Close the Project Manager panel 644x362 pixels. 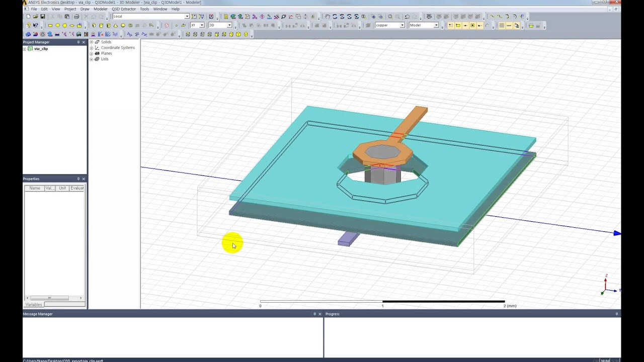(x=84, y=42)
